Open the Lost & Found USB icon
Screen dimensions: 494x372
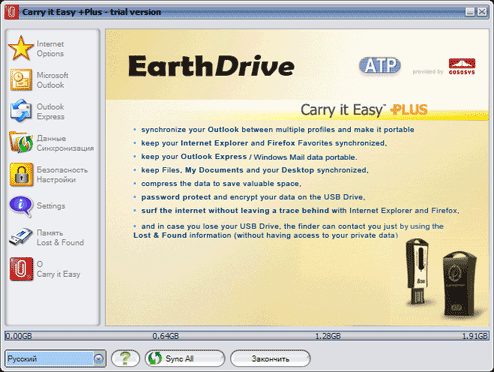pos(21,237)
